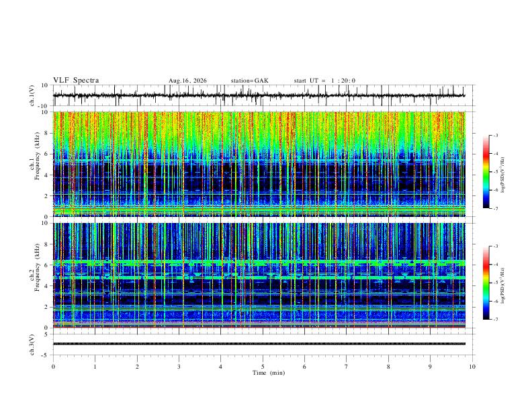Select the 5 minute tick on time axis
The width and height of the screenshot is (532, 411).
[x=263, y=367]
